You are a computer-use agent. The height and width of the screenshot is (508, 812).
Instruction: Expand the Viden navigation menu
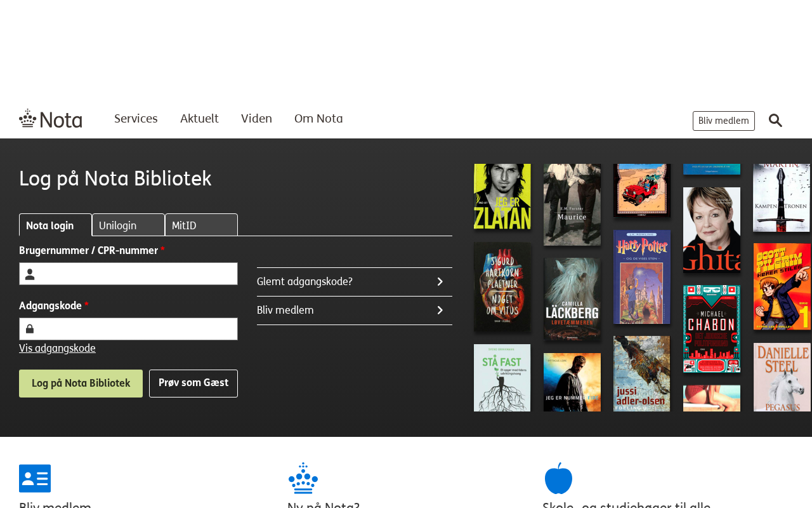[x=256, y=119]
